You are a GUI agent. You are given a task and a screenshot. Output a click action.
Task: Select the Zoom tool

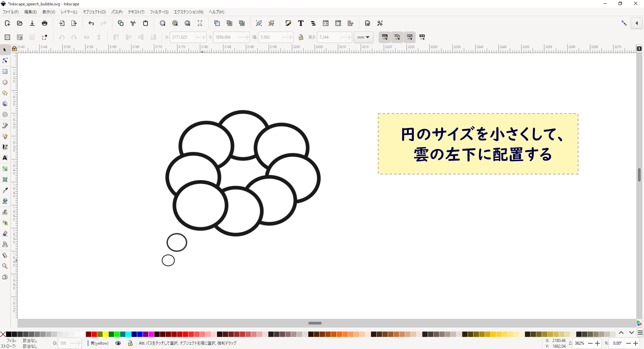[5, 266]
